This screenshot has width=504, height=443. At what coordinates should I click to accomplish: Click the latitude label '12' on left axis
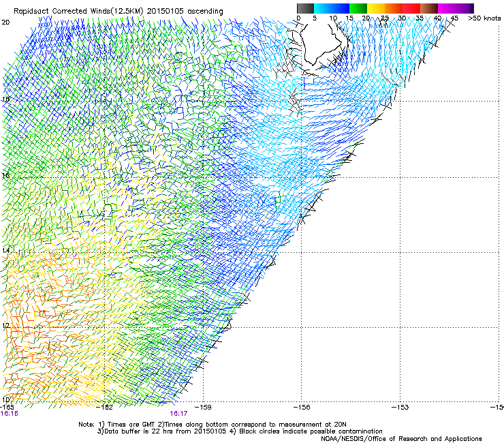point(5,326)
